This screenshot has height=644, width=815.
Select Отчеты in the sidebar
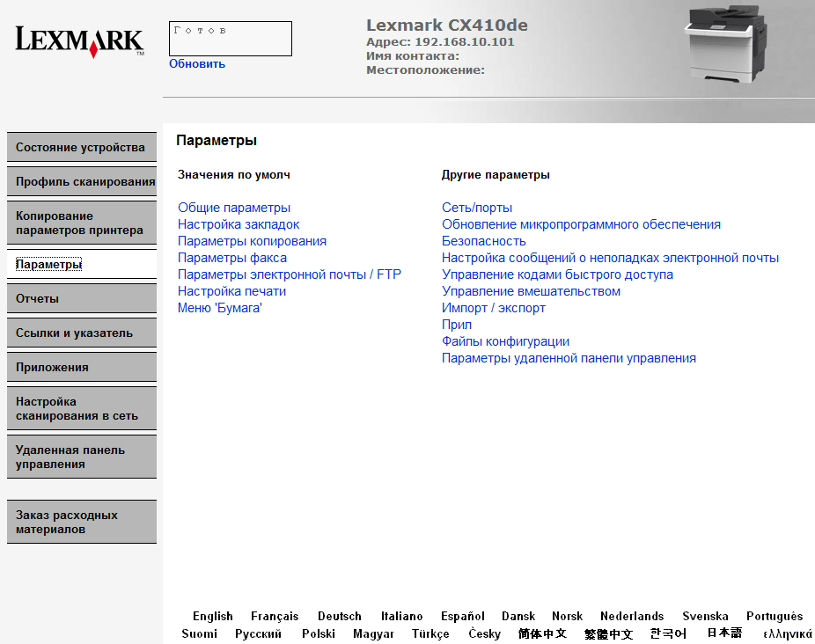pos(82,299)
